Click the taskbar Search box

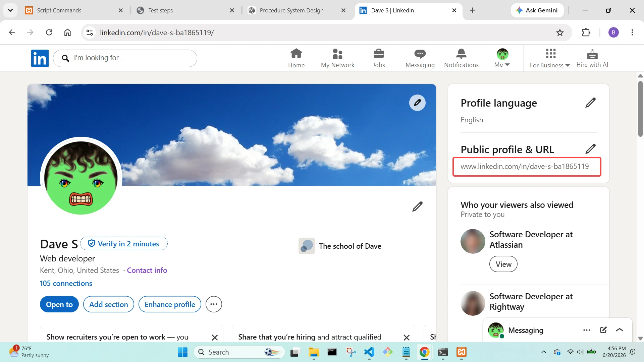pos(239,352)
